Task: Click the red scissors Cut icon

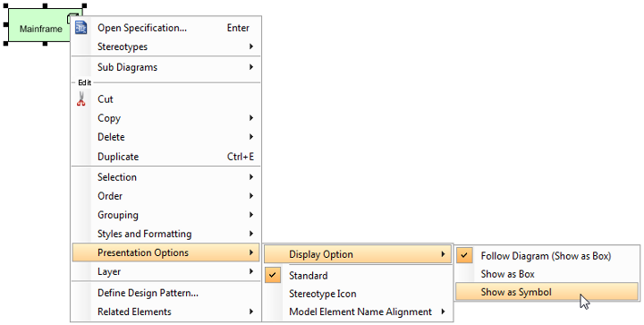Action: (80, 99)
